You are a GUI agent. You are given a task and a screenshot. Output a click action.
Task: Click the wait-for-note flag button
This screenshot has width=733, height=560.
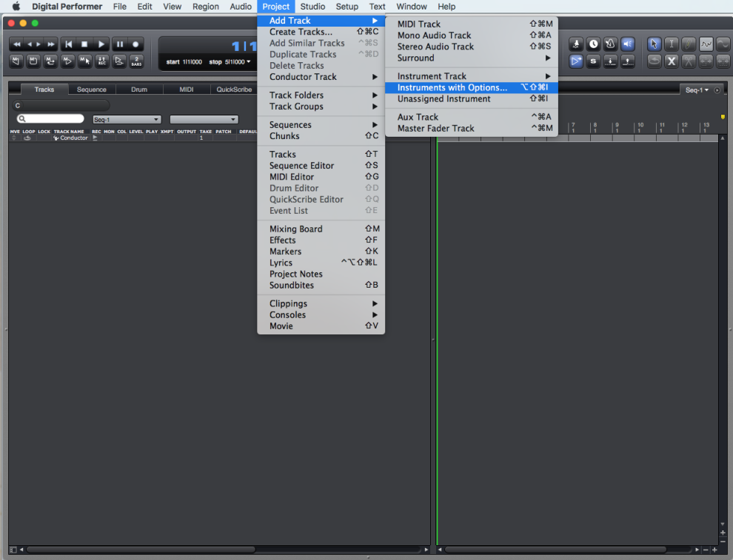coord(119,61)
